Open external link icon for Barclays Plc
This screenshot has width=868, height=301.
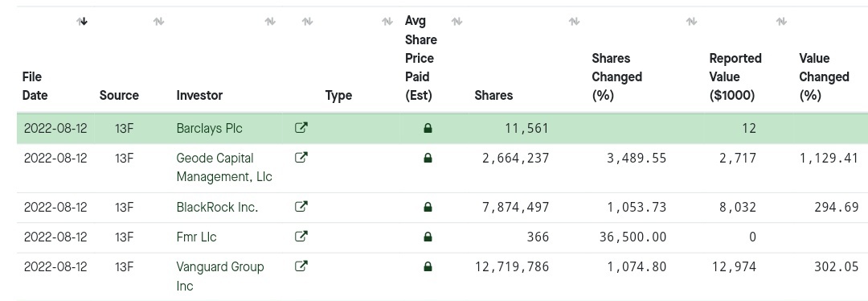[x=301, y=128]
